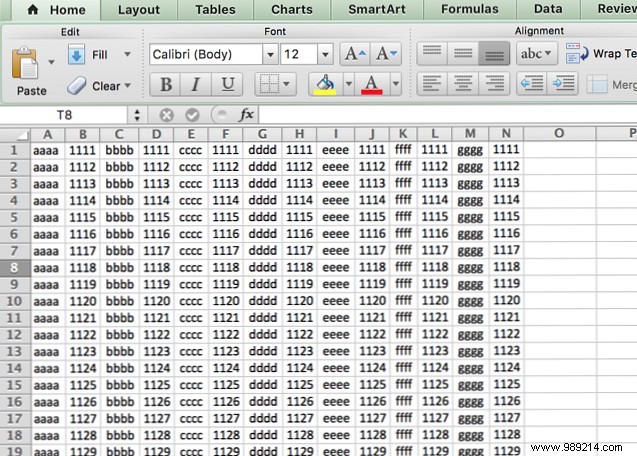637x456 pixels.
Task: Toggle Bold formatting
Action: (166, 84)
